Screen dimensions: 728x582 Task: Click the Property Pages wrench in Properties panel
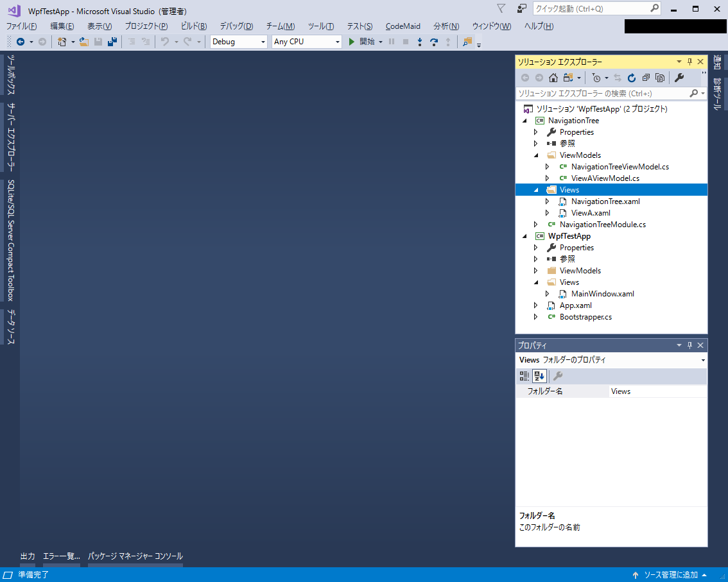tap(558, 376)
